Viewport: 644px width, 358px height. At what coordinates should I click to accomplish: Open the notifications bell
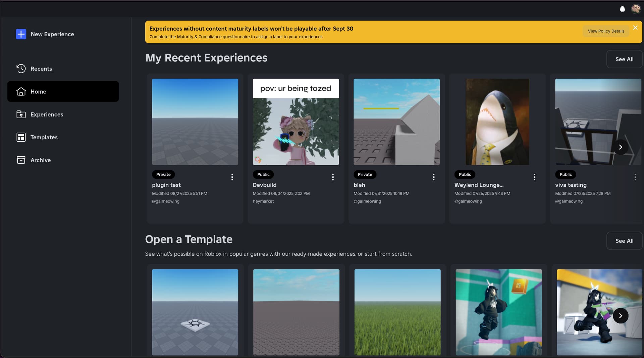pyautogui.click(x=622, y=9)
